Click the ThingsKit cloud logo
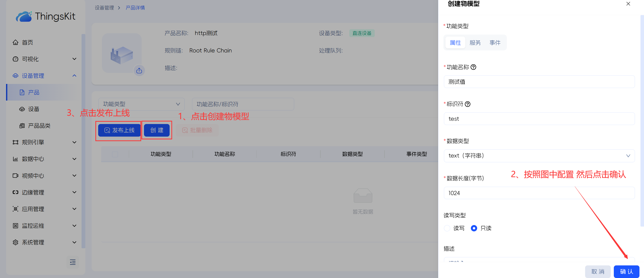Screen dimensions: 644x278 coord(24,17)
